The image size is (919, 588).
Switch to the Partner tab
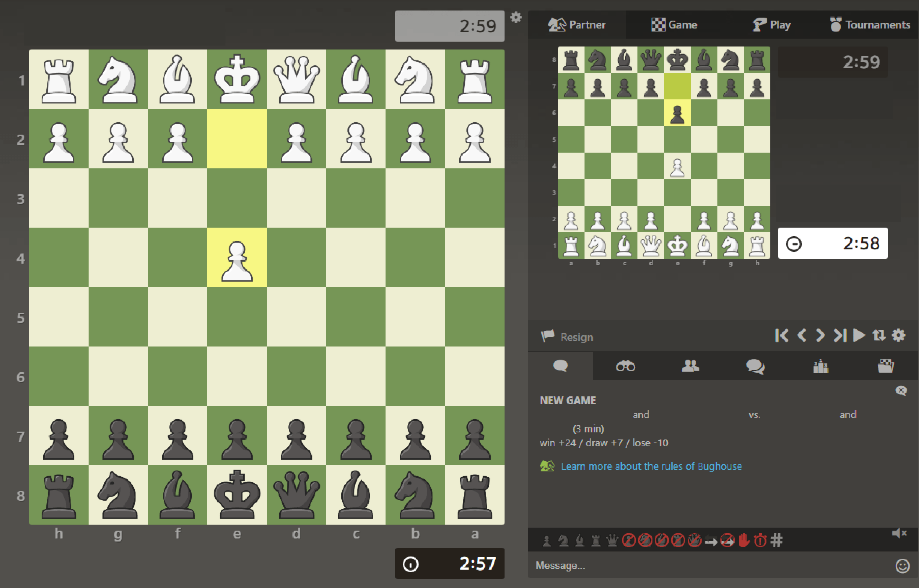[x=578, y=25]
